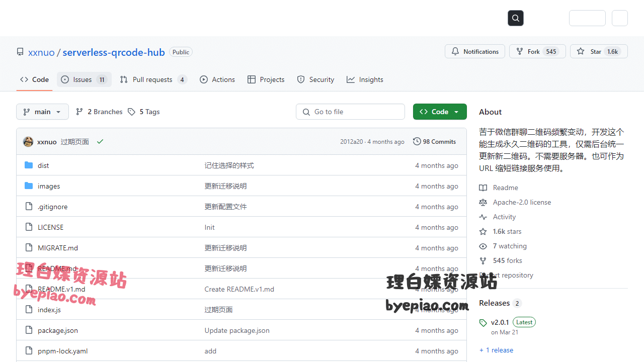Click the file icon beside LICENSE
Viewport: 644px width, 362px height.
29,227
